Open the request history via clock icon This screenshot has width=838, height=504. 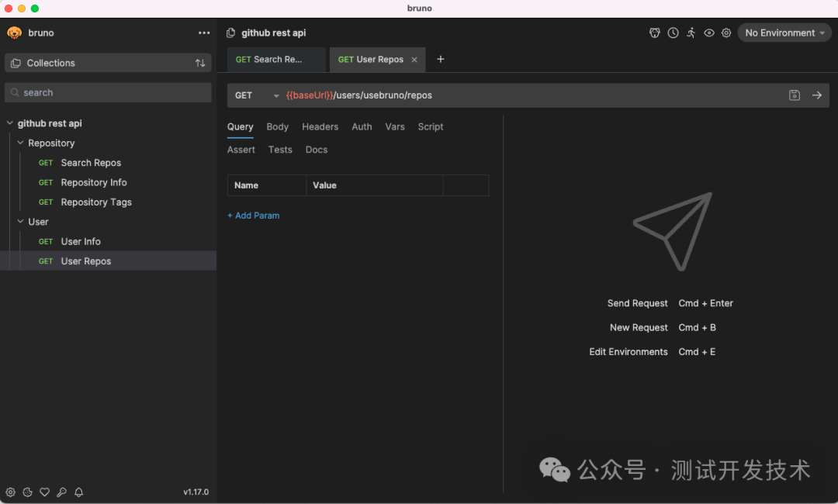click(672, 33)
